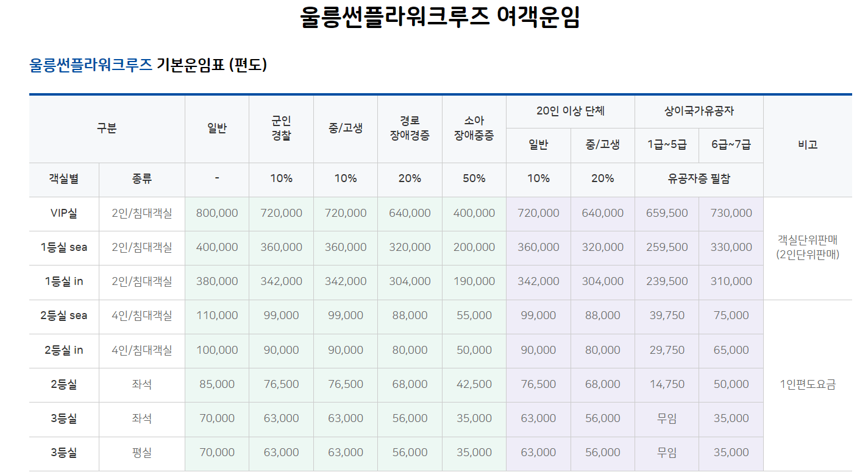Screen dimensions: 868x475
Task: Click 2인/침대객실 in the VIP실 row
Action: coord(142,213)
